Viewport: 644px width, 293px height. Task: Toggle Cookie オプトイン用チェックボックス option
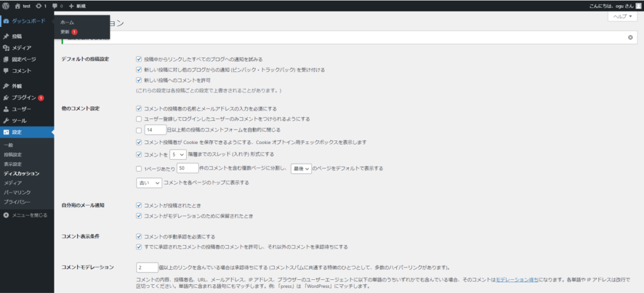point(139,142)
